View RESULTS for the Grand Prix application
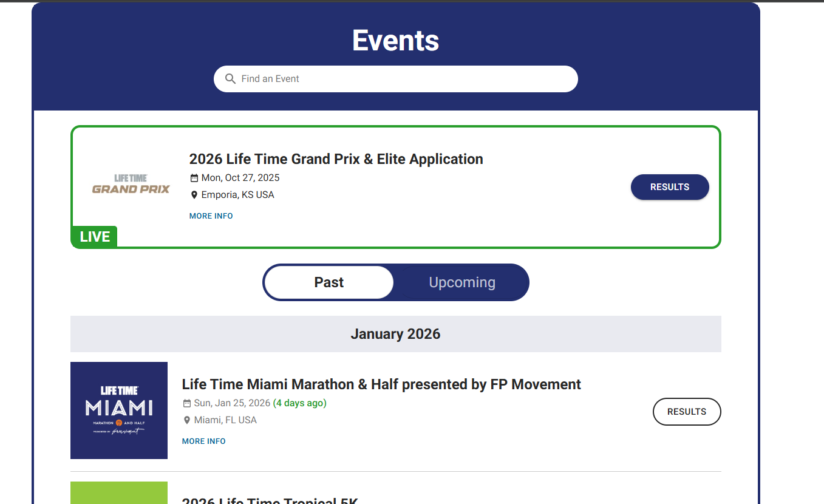The width and height of the screenshot is (824, 504). 669,187
